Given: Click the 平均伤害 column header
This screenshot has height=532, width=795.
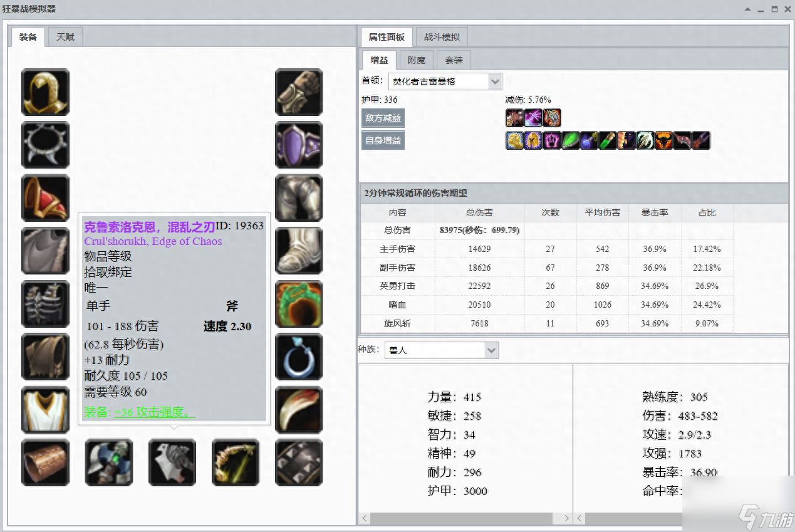Looking at the screenshot, I should coord(603,213).
